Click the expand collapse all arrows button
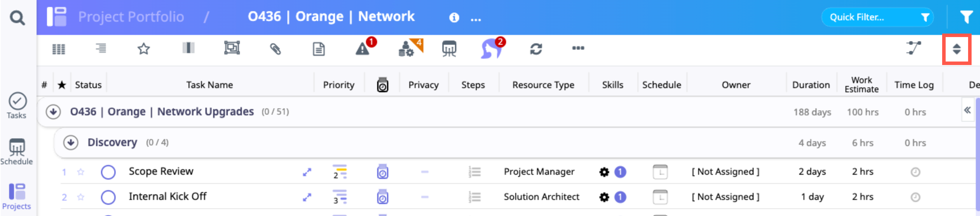 click(957, 49)
